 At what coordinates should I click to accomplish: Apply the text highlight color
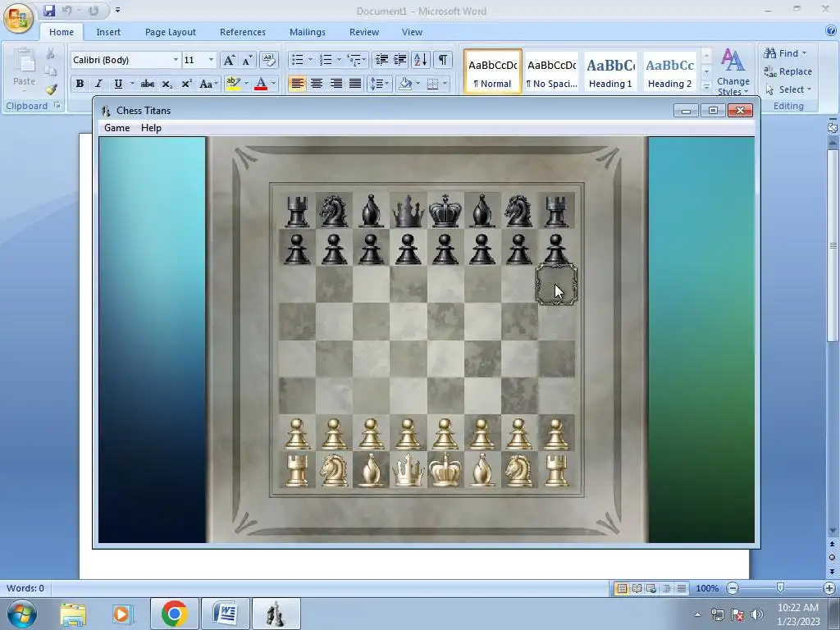tap(233, 84)
